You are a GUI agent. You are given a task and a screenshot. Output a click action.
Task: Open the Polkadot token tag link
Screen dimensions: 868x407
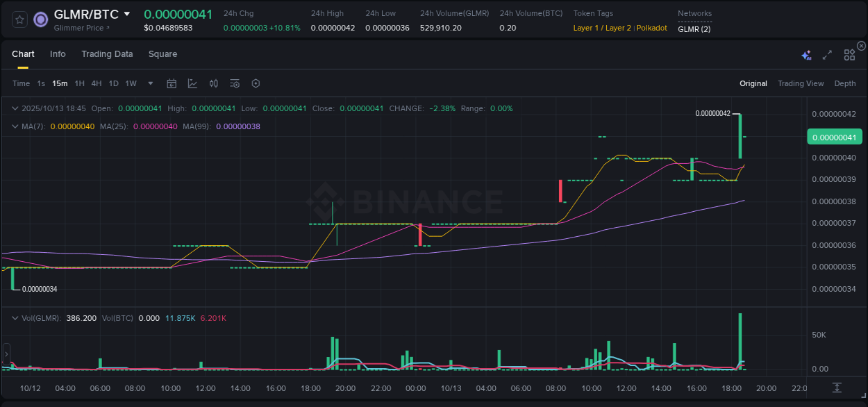pos(651,28)
